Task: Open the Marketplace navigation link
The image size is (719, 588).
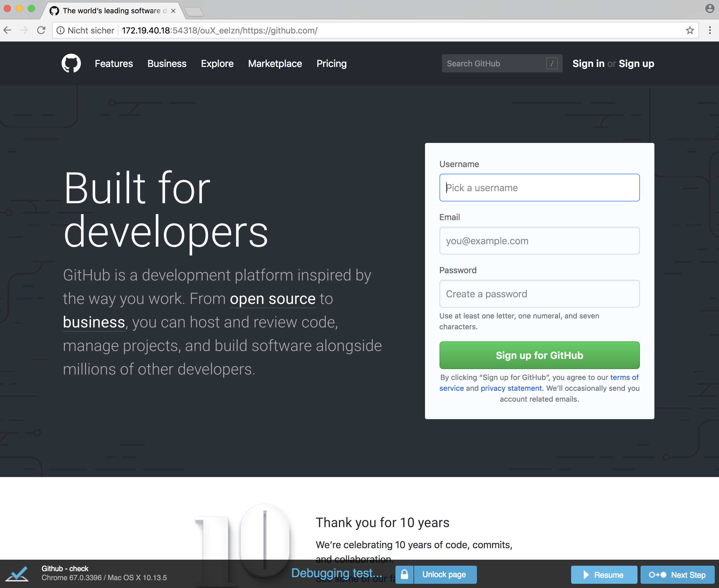Action: click(275, 63)
